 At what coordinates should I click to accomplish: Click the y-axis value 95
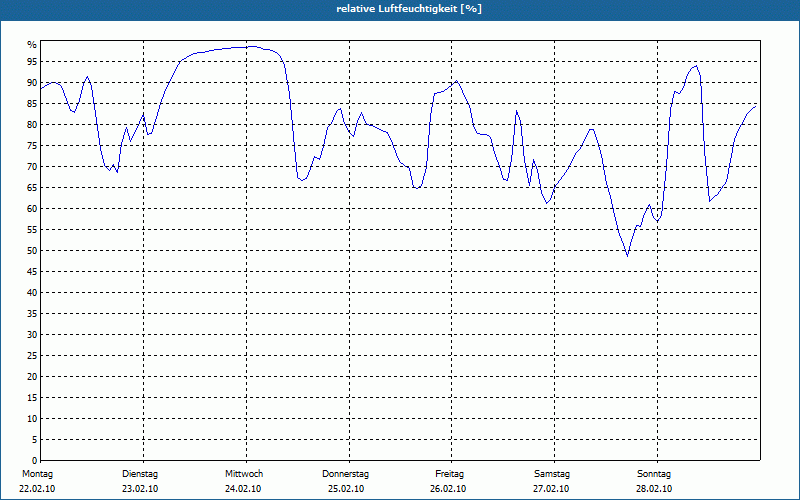click(x=32, y=62)
